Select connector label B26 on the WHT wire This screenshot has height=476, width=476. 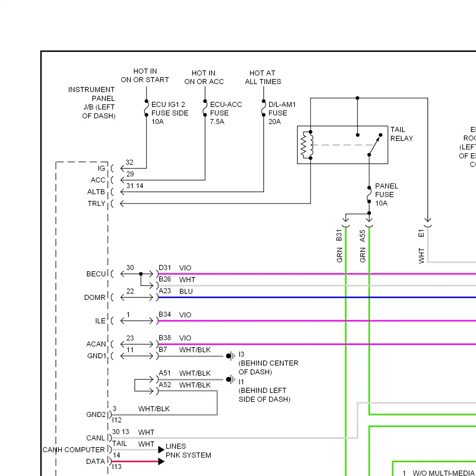pyautogui.click(x=165, y=279)
